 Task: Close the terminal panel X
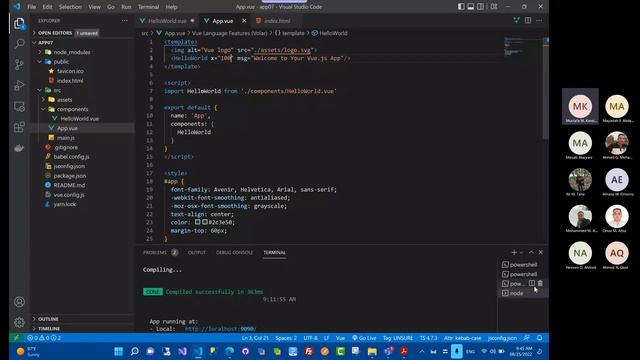[540, 252]
